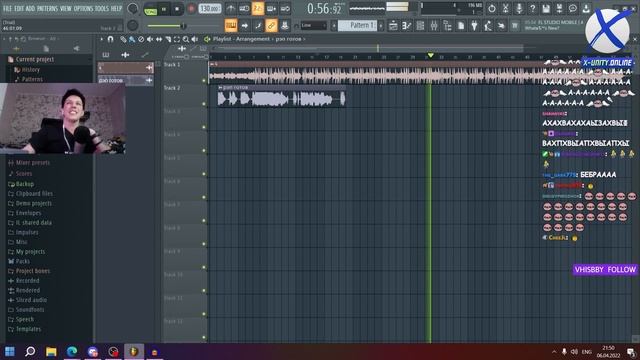640x360 pixels.
Task: Disable the recording countdown icon
Action: coord(258,9)
